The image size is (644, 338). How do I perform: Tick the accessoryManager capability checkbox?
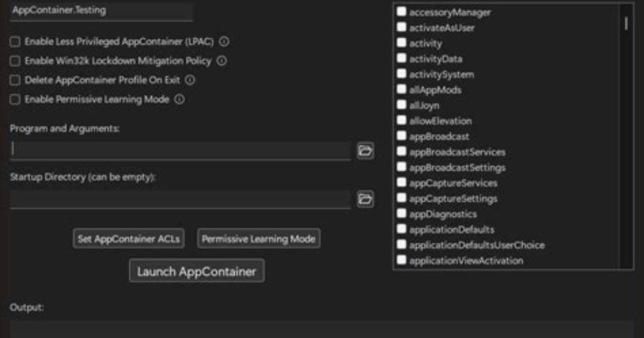click(401, 11)
